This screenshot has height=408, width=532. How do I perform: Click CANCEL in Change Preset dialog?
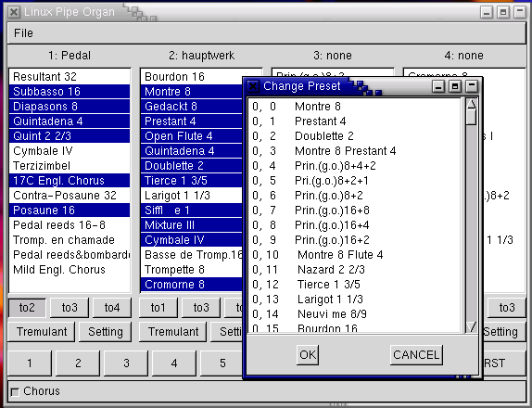click(x=416, y=355)
